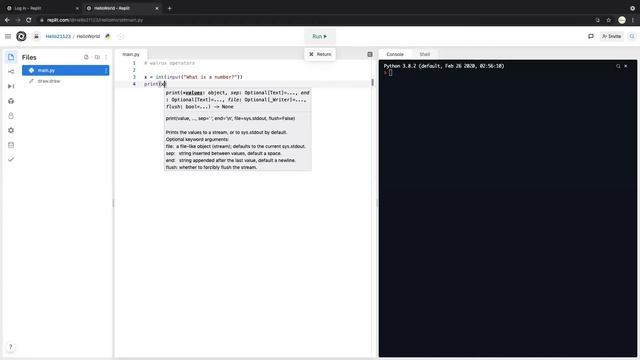
Task: Open the Packages sidebar icon
Action: pyautogui.click(x=11, y=101)
